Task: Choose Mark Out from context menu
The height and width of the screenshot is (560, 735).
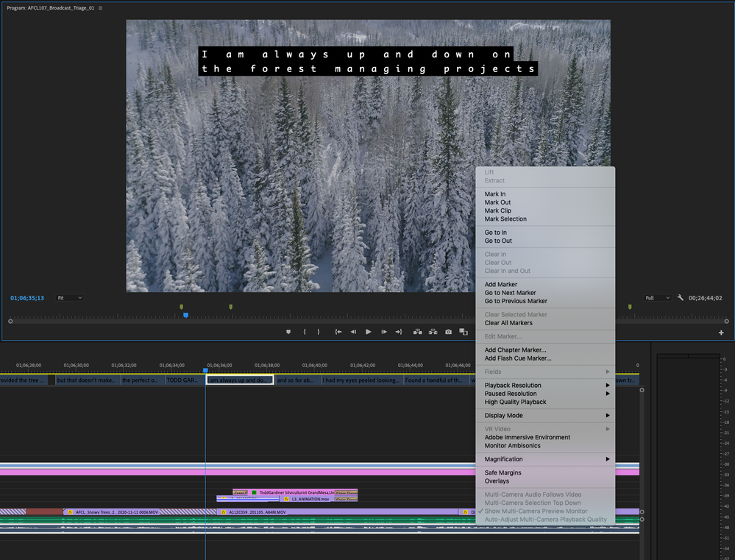Action: (x=546, y=202)
